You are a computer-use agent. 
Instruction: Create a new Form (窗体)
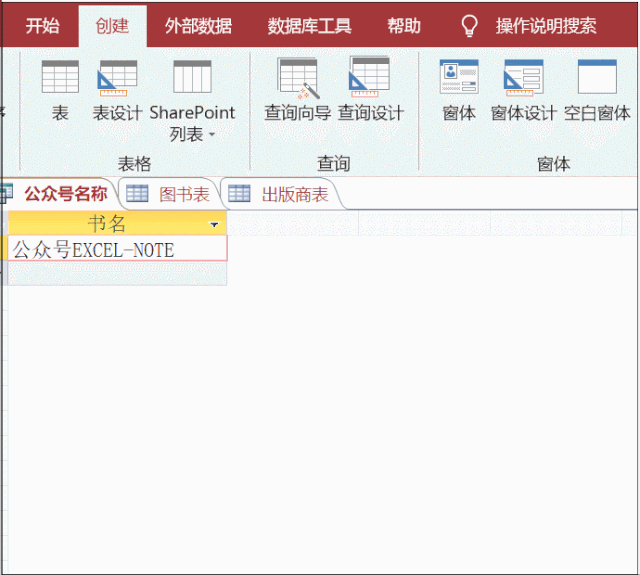pyautogui.click(x=459, y=90)
